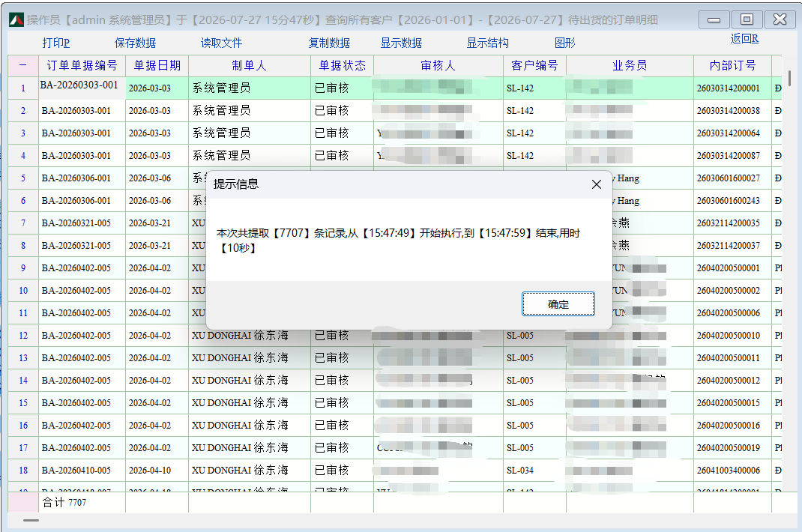
Task: Minimize the query window
Action: [714, 20]
